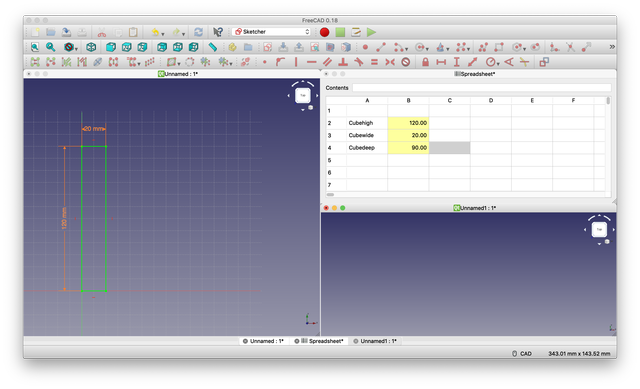Stop macro recording with the green square

point(340,32)
